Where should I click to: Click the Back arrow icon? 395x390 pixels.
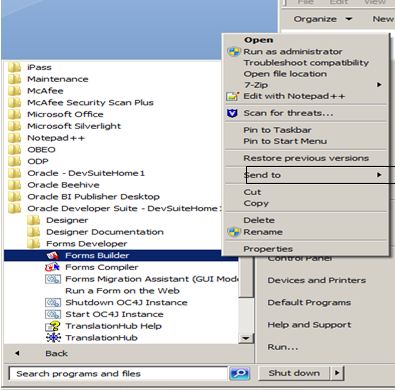[x=17, y=353]
